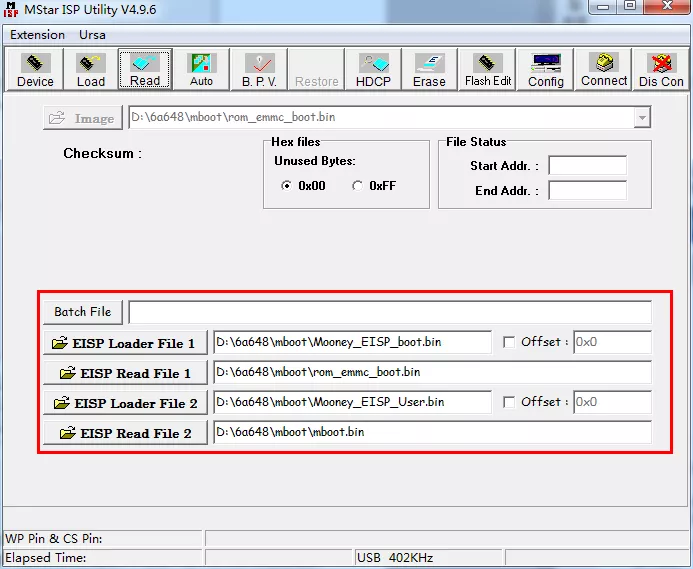Open the Flash Edit tool
Image resolution: width=693 pixels, height=569 pixels.
tap(488, 70)
